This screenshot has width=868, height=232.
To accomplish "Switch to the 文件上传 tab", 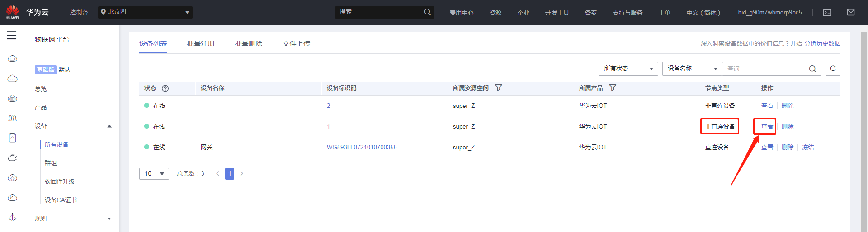I will pos(296,44).
